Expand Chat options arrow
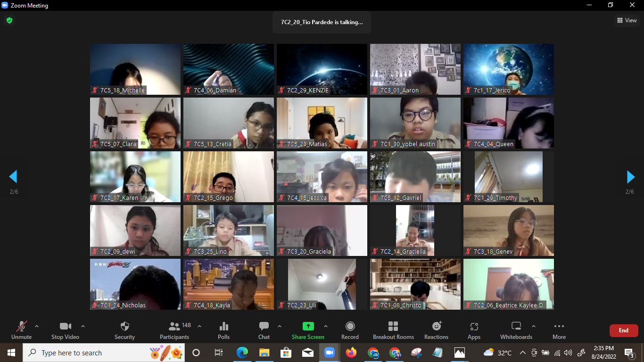 click(280, 326)
